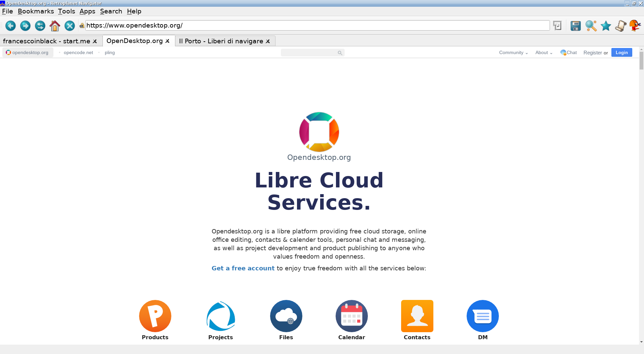The width and height of the screenshot is (644, 354).
Task: Click the lock icon beside the URL
Action: pyautogui.click(x=82, y=26)
